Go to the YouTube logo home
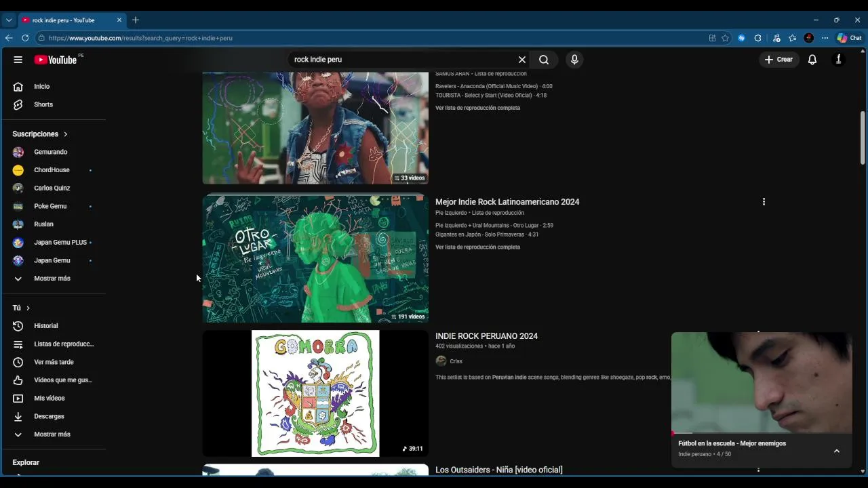This screenshot has width=868, height=488. click(56, 60)
